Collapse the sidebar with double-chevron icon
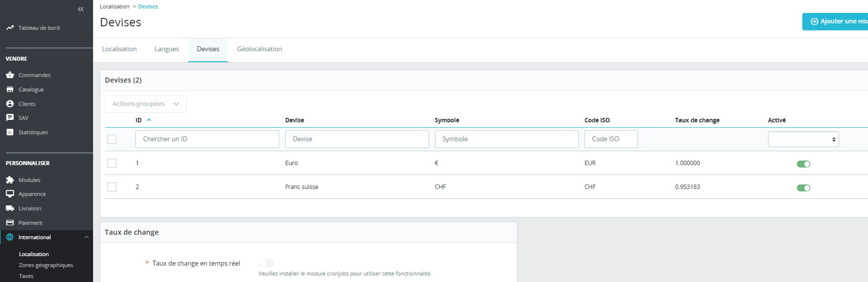 tap(81, 9)
